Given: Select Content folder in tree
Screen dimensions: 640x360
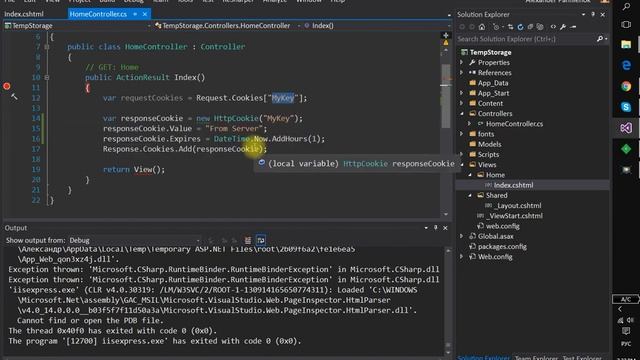Looking at the screenshot, I should coord(490,103).
